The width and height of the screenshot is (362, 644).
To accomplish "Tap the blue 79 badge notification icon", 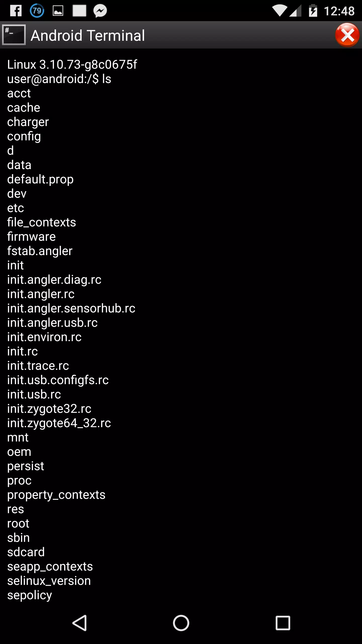I will pos(37,11).
